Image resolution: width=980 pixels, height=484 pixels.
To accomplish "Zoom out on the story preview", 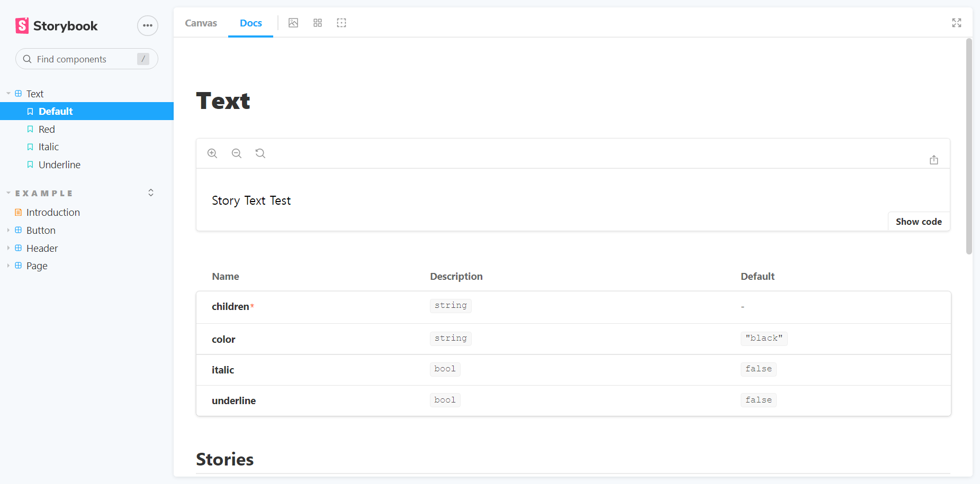I will (237, 153).
